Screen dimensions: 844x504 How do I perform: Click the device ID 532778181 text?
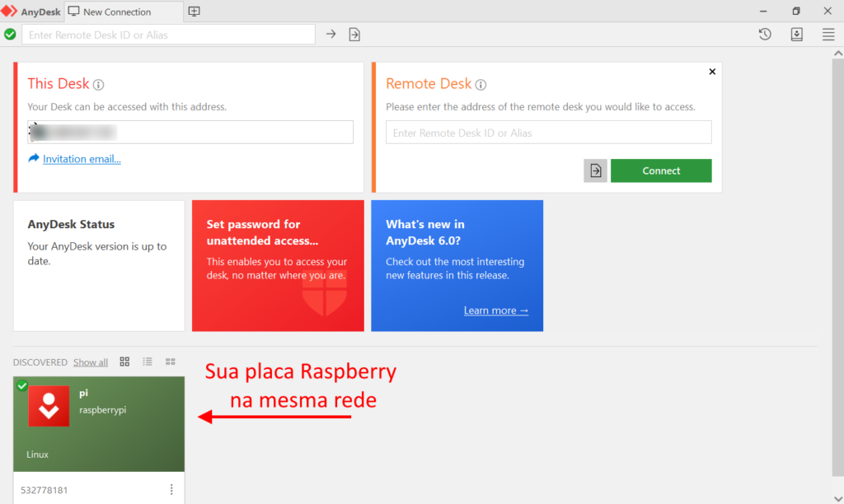(x=45, y=490)
